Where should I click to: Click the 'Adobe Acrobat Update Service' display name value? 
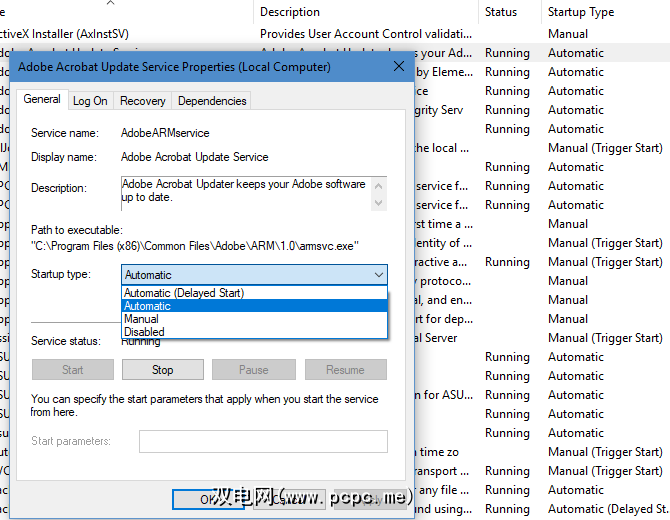coord(195,157)
